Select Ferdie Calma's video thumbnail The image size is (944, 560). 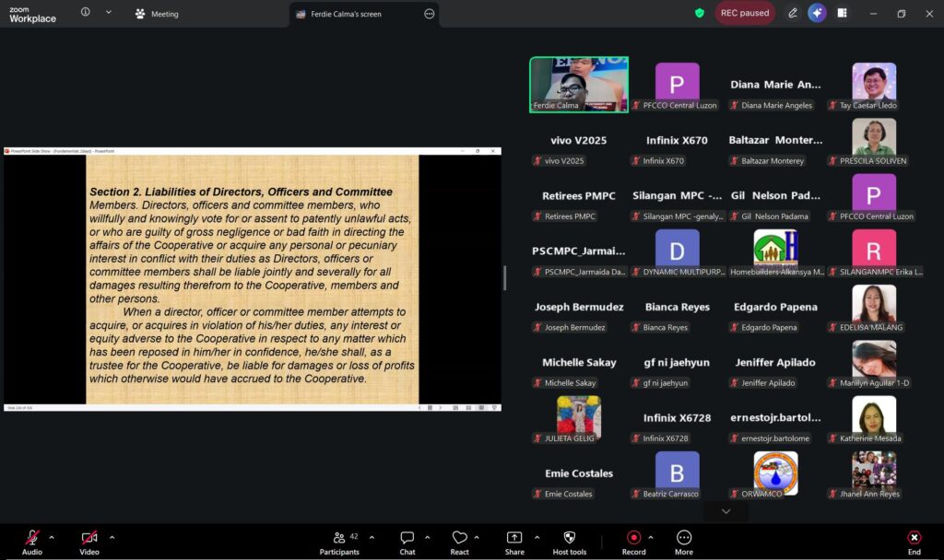tap(578, 85)
